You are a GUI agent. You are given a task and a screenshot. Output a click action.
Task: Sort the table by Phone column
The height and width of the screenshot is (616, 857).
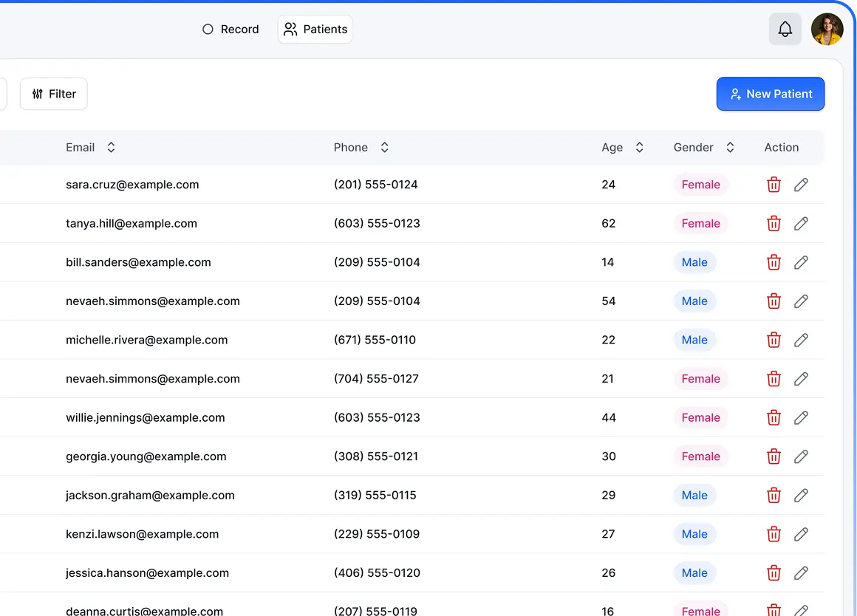[x=384, y=148]
